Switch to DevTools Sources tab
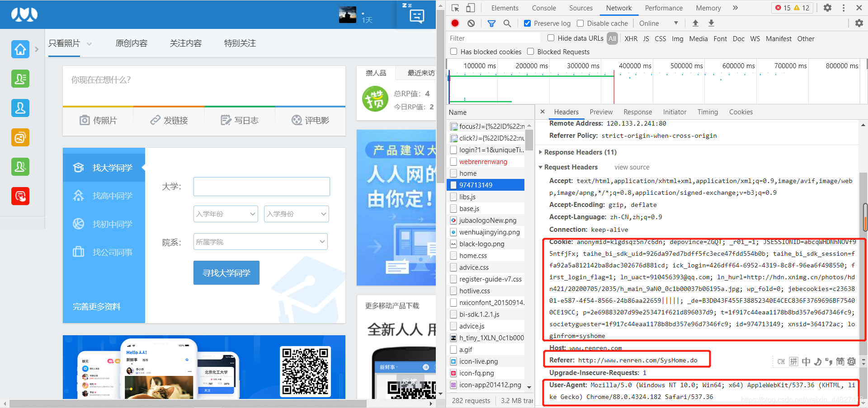 point(580,8)
